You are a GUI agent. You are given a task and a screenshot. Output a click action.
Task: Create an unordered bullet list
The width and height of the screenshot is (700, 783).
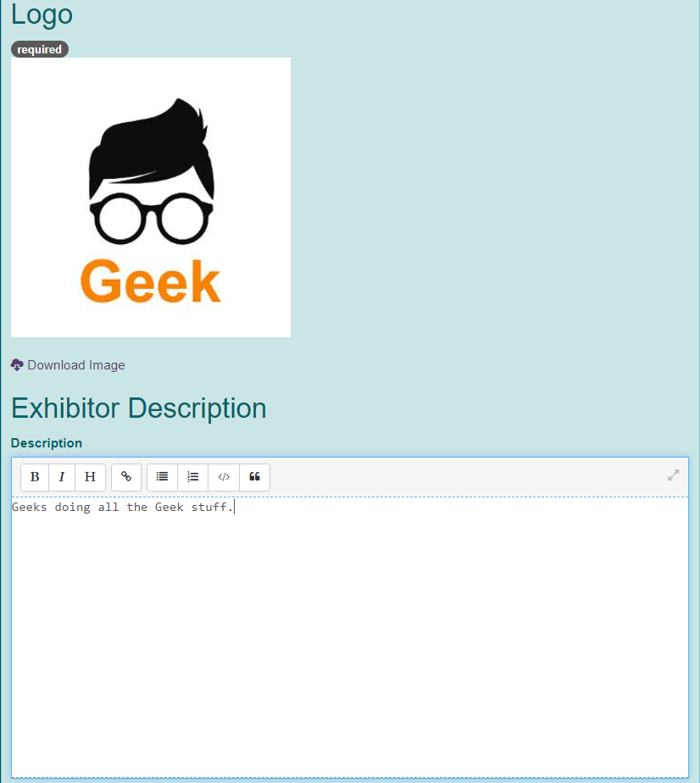[x=162, y=477]
